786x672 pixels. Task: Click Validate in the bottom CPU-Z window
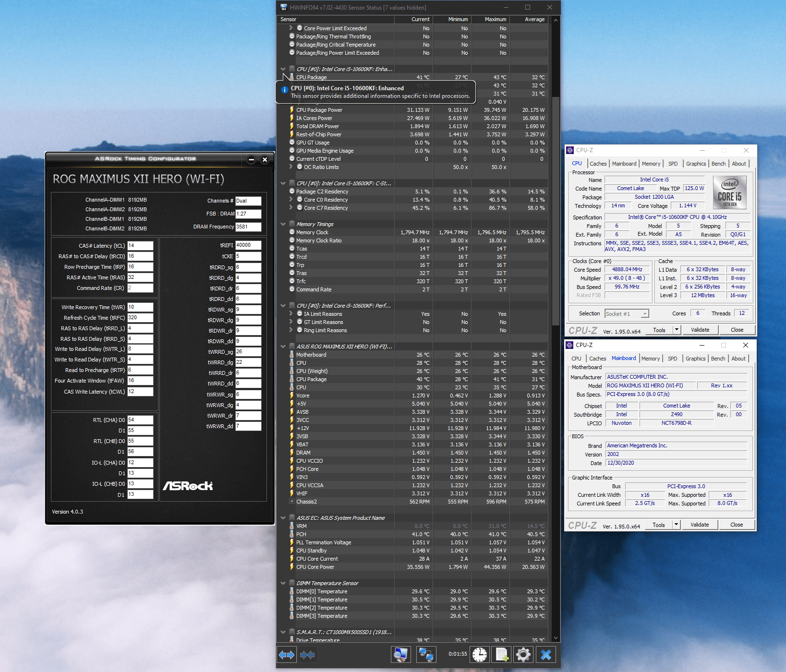(x=699, y=525)
